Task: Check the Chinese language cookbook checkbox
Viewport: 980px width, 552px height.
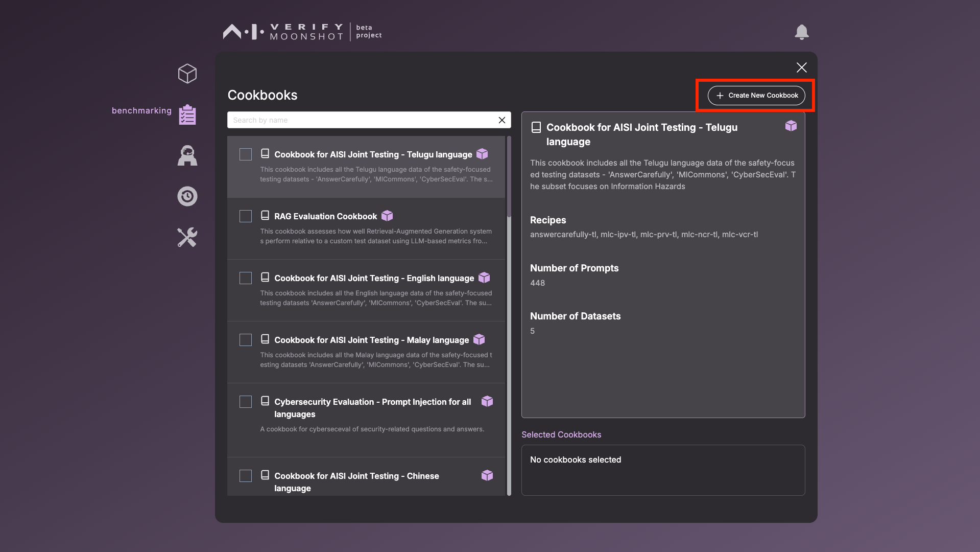Action: tap(246, 476)
